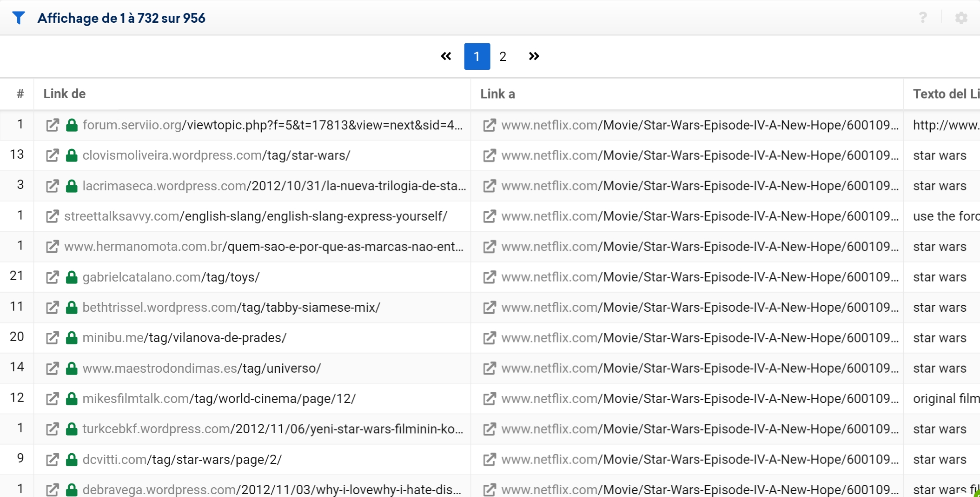Open bethtrissel.wordpress.com tabby-siamese-mix link

pyautogui.click(x=232, y=308)
